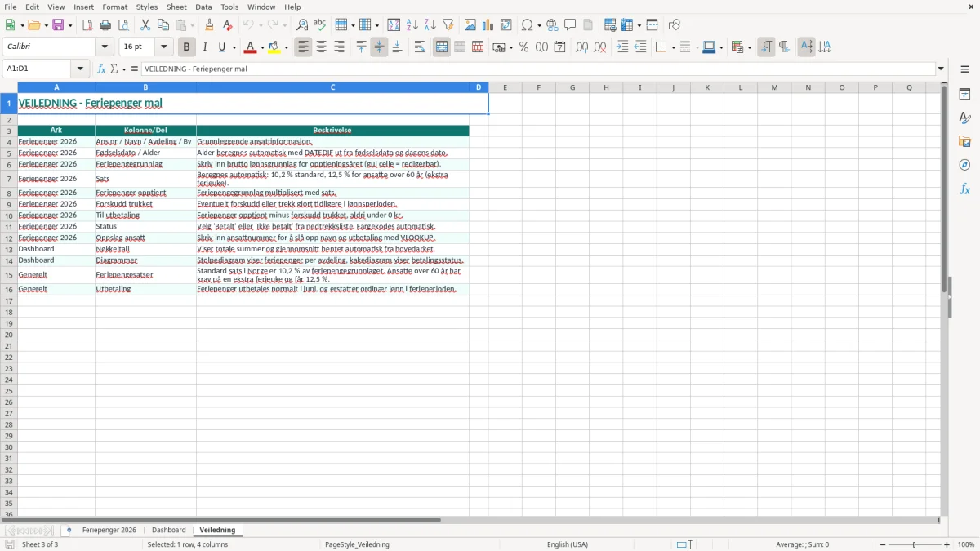Image resolution: width=980 pixels, height=551 pixels.
Task: Open the background color dropdown arrow
Action: [286, 47]
